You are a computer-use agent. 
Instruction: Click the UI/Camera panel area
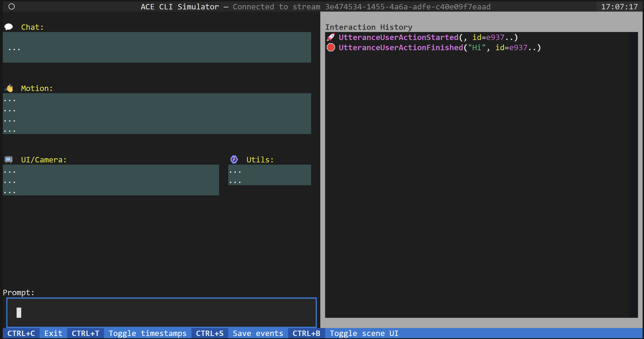tap(111, 180)
